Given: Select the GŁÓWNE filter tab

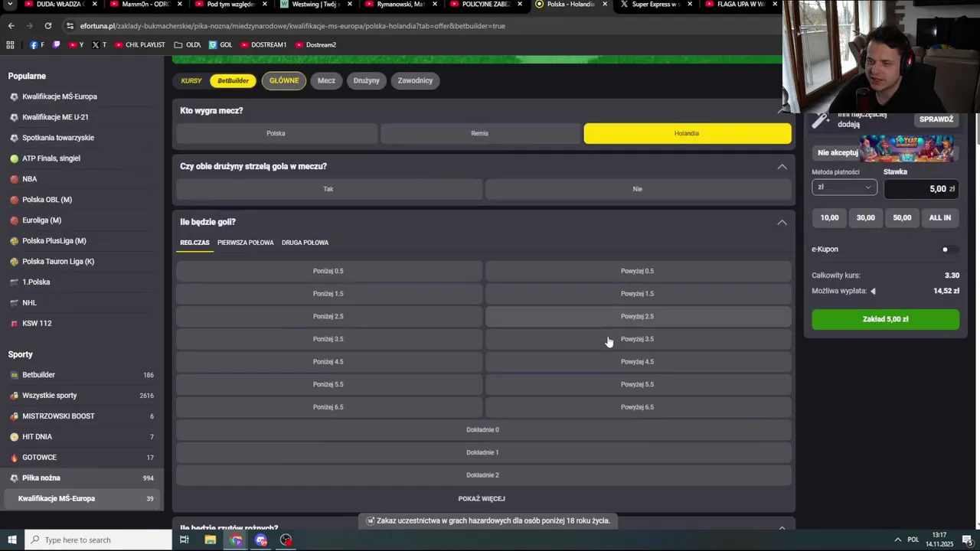Looking at the screenshot, I should (284, 80).
